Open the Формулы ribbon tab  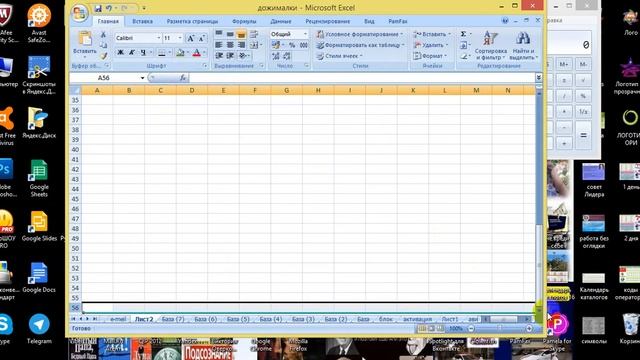(244, 21)
